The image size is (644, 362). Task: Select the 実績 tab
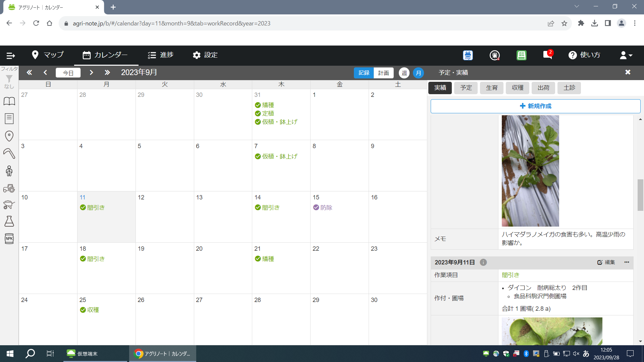(440, 88)
